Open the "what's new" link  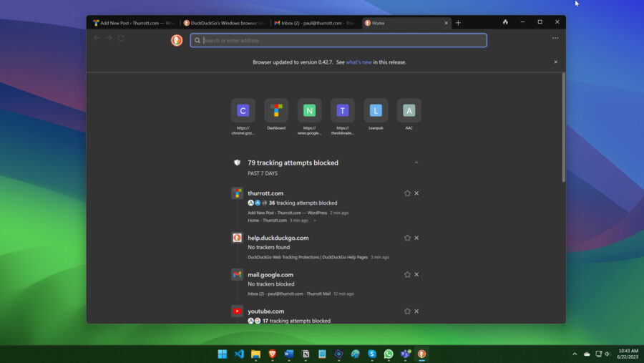(x=358, y=62)
